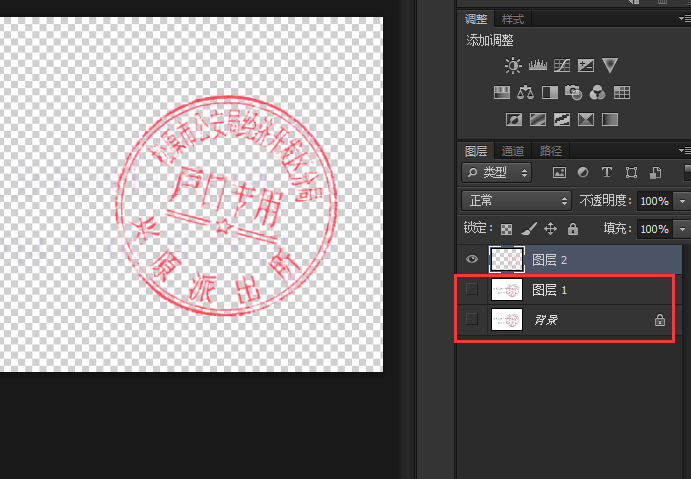691x479 pixels.
Task: Filter layers by type layers
Action: [607, 172]
